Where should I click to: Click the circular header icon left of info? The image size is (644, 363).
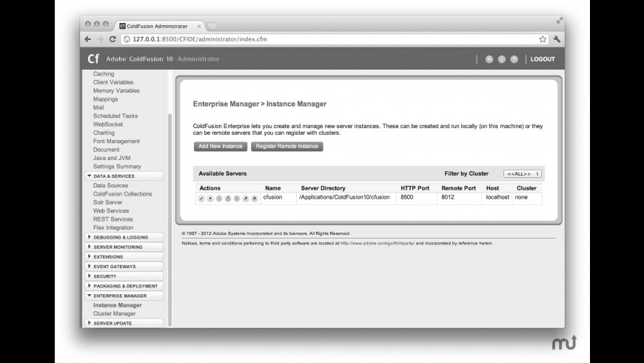point(489,59)
